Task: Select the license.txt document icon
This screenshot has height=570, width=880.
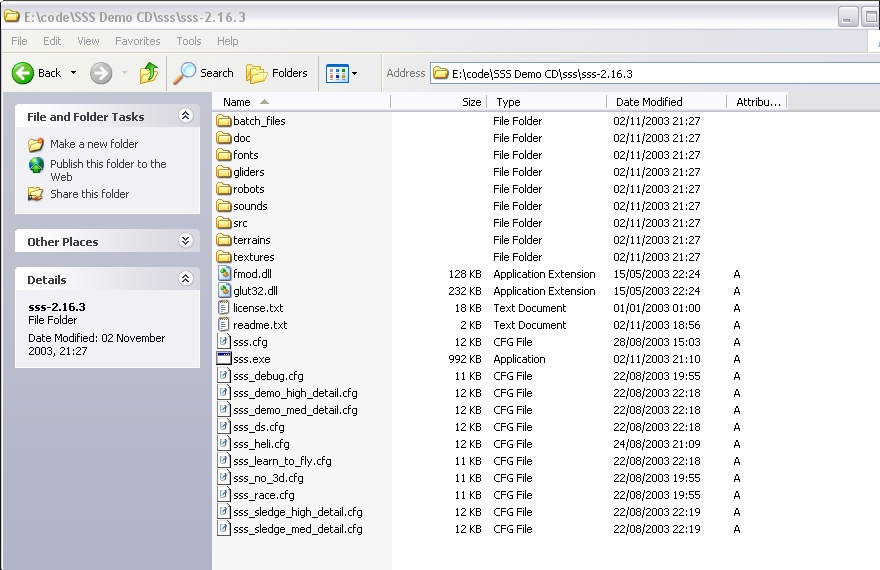Action: (224, 308)
